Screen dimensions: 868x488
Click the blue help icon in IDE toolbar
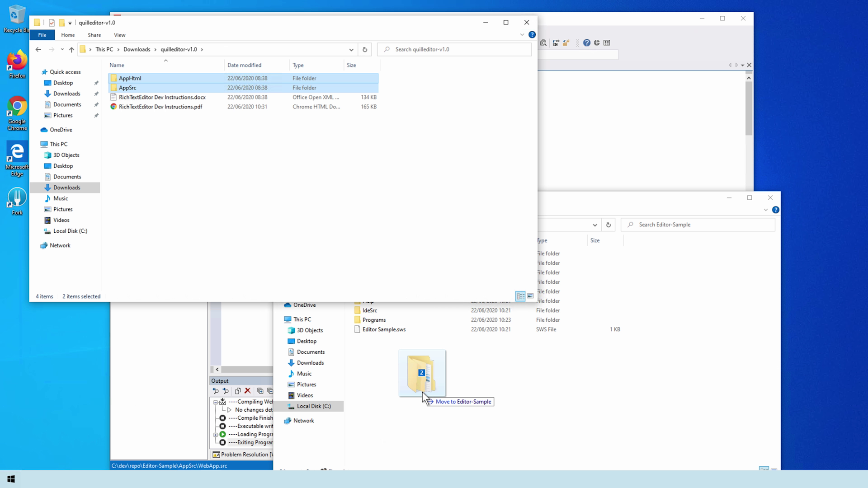(586, 42)
